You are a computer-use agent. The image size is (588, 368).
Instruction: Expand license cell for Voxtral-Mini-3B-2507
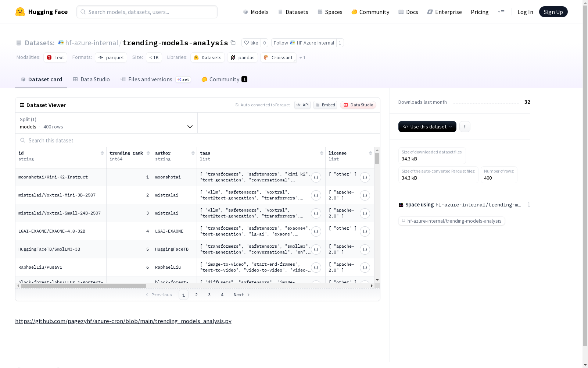click(x=365, y=195)
